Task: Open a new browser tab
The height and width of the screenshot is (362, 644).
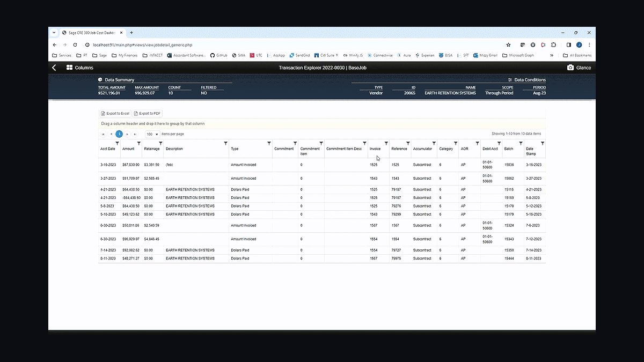Action: (x=131, y=33)
